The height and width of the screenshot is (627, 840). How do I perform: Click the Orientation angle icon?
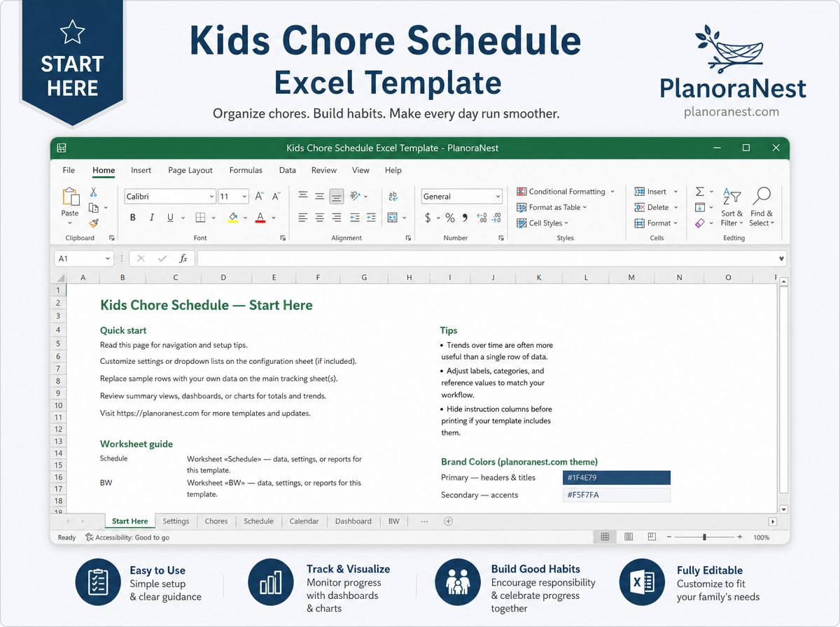point(355,197)
